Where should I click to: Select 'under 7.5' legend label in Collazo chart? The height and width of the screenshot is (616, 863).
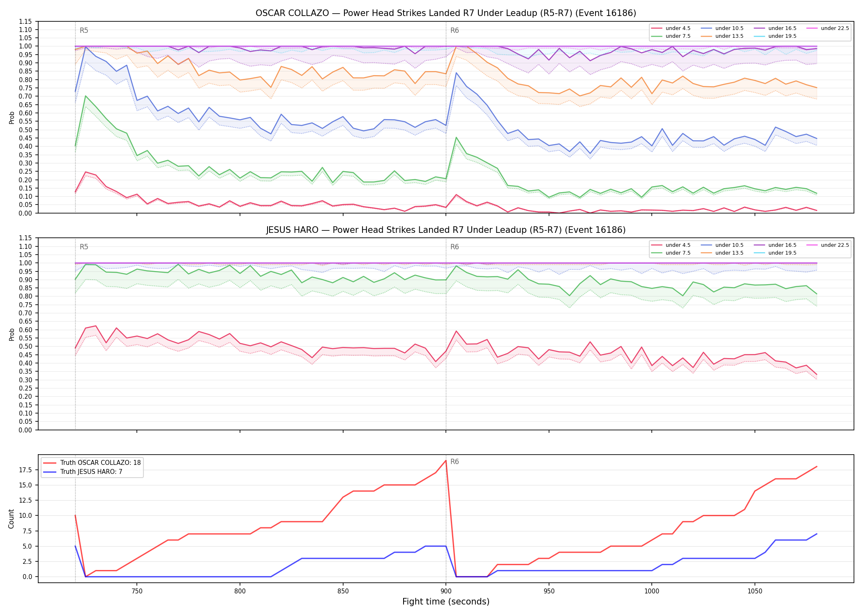pyautogui.click(x=678, y=36)
